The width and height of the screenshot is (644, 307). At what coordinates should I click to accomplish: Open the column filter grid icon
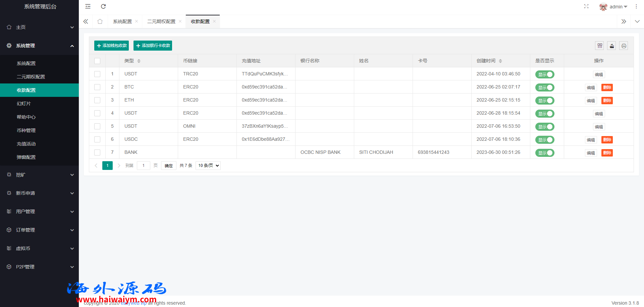tap(600, 46)
